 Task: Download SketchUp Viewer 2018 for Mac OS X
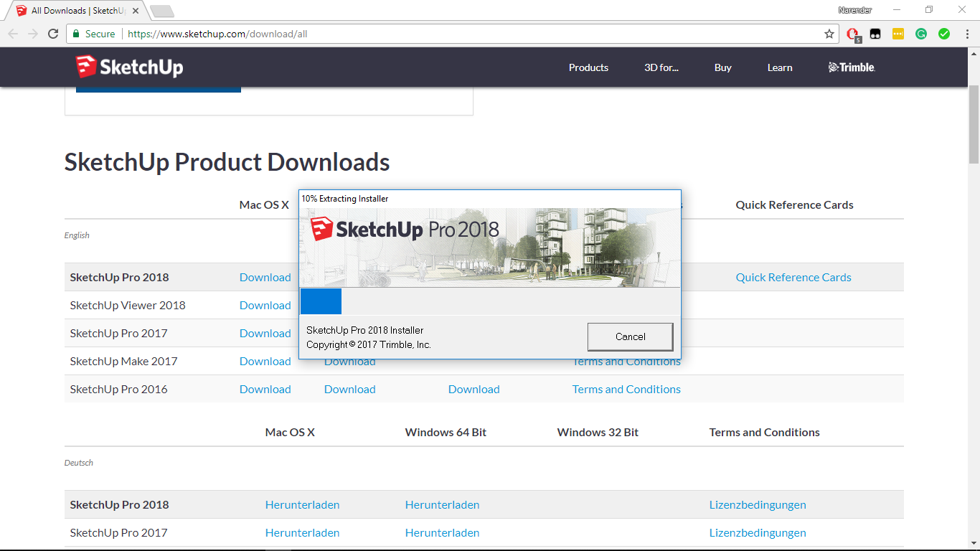[x=265, y=305]
